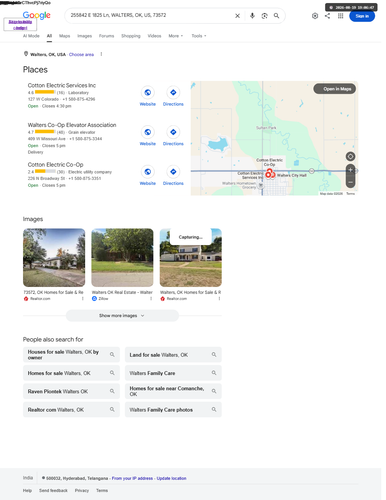Open Cotton Electric Services Inc listing title
386x500 pixels.
62,85
